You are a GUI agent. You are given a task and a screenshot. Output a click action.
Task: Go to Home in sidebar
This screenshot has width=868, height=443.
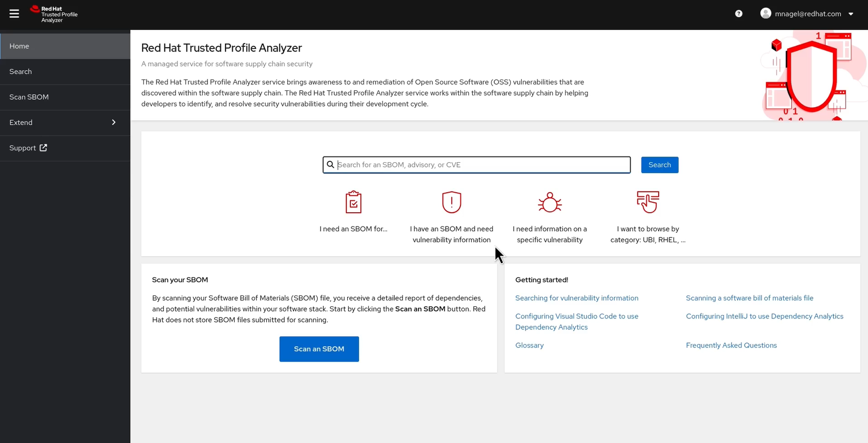[65, 46]
